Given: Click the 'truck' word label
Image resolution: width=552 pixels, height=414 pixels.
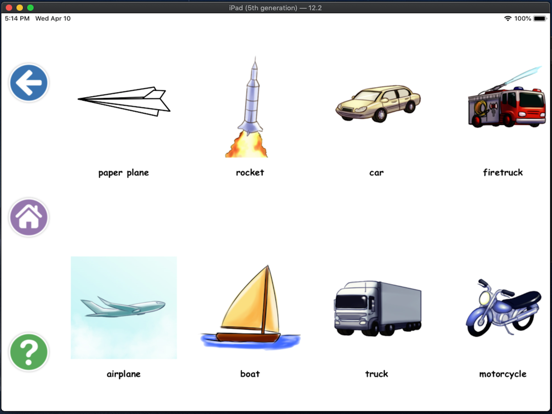Looking at the screenshot, I should [377, 374].
